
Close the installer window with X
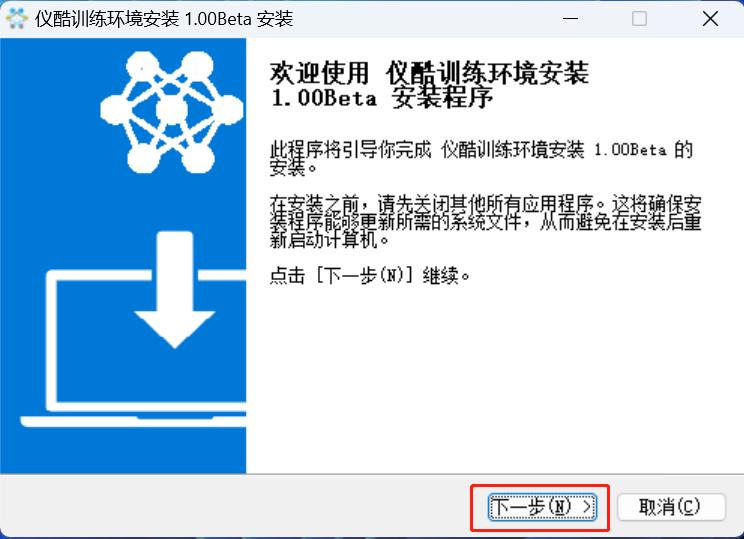[710, 19]
